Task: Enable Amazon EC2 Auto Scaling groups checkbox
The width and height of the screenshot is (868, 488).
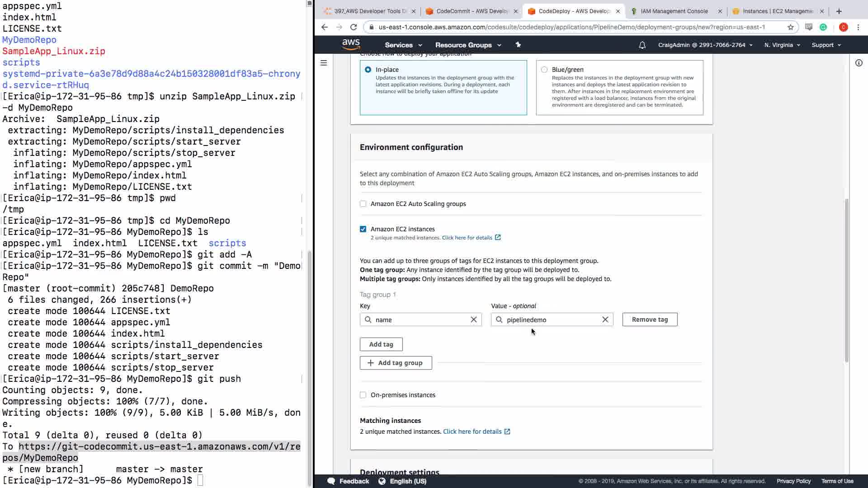Action: coord(363,204)
